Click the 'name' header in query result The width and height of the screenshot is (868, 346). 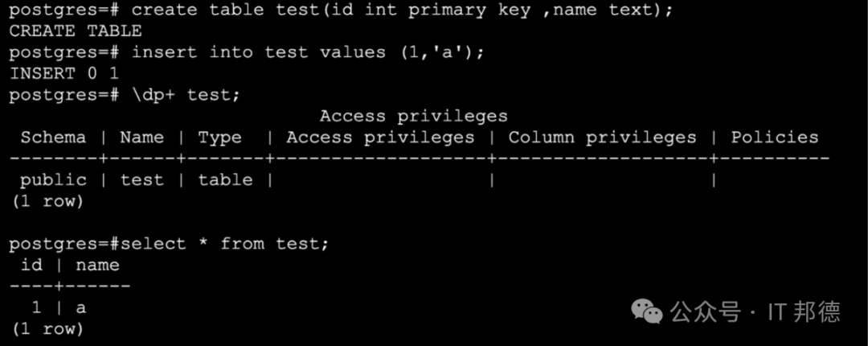(x=97, y=266)
